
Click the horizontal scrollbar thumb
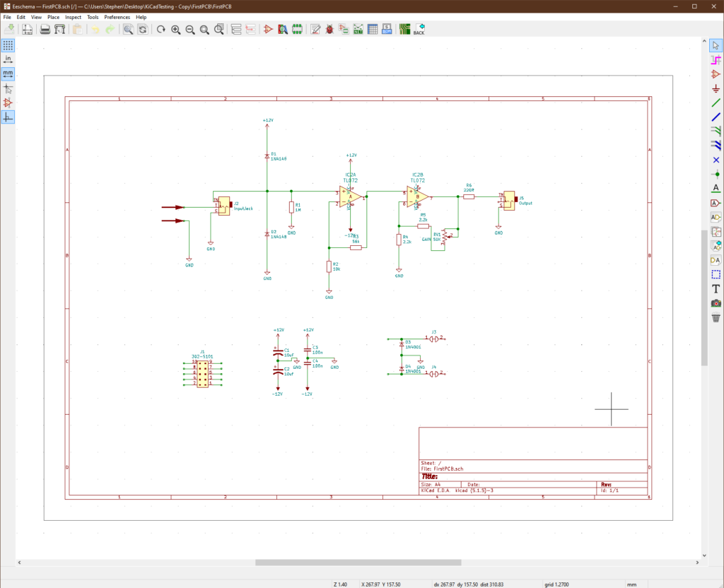358,562
